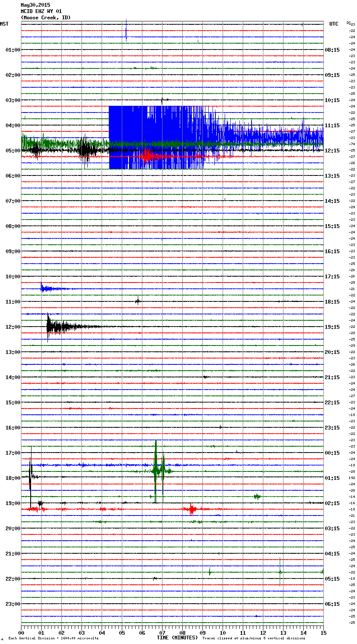357x644 pixels.
Task: Select the 08:00 MST row label
Action: click(13, 226)
